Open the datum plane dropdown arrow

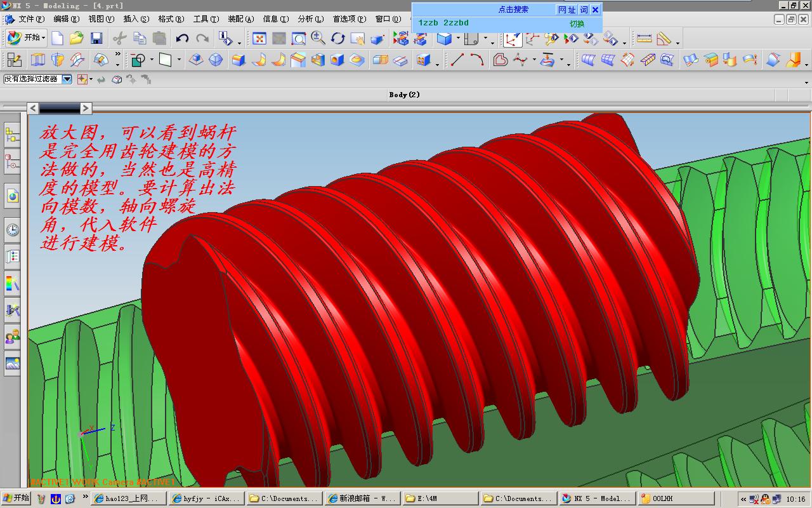click(x=179, y=60)
